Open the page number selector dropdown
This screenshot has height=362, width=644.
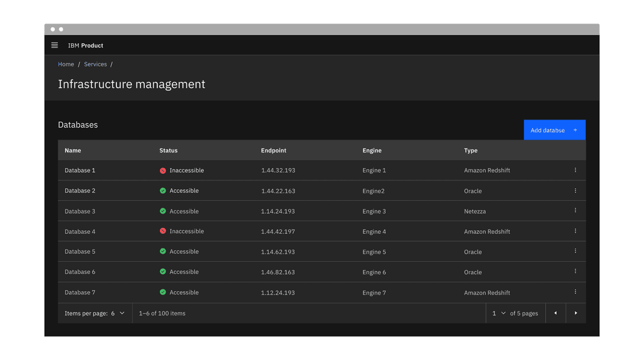pos(499,313)
